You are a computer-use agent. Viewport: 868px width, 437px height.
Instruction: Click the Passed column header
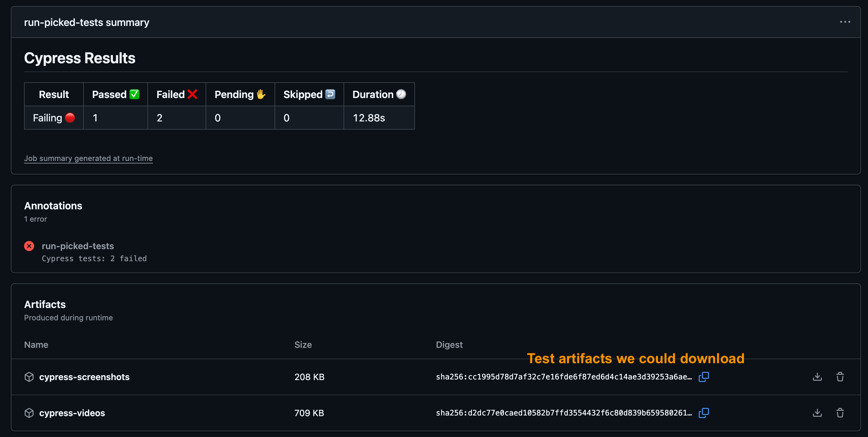point(115,94)
